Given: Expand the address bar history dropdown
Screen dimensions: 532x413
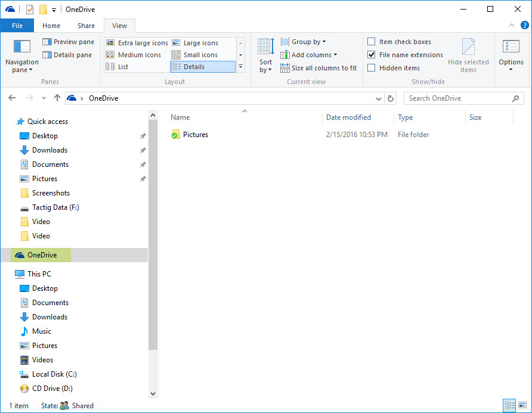Looking at the screenshot, I should (x=379, y=99).
